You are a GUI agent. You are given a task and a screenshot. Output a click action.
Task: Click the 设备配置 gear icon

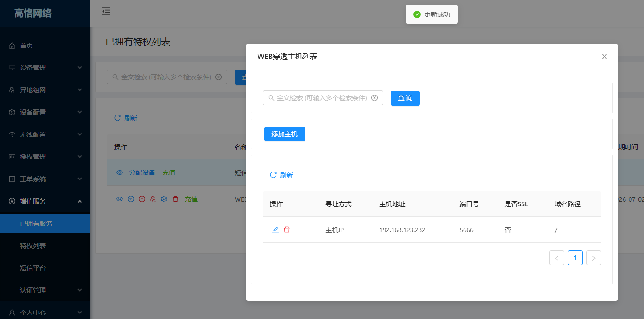12,112
